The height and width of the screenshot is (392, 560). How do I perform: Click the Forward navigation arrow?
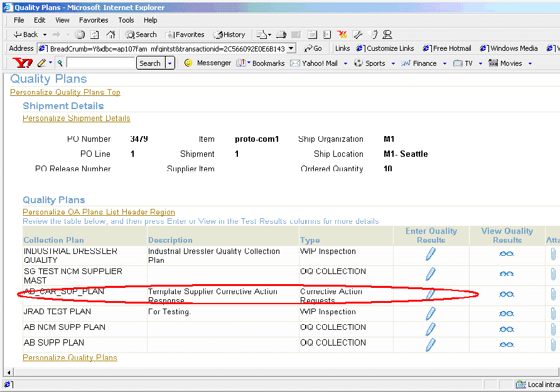point(57,34)
